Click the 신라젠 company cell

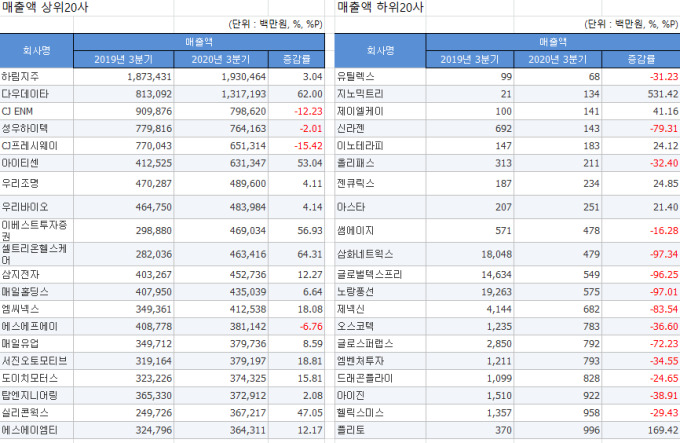click(x=380, y=129)
